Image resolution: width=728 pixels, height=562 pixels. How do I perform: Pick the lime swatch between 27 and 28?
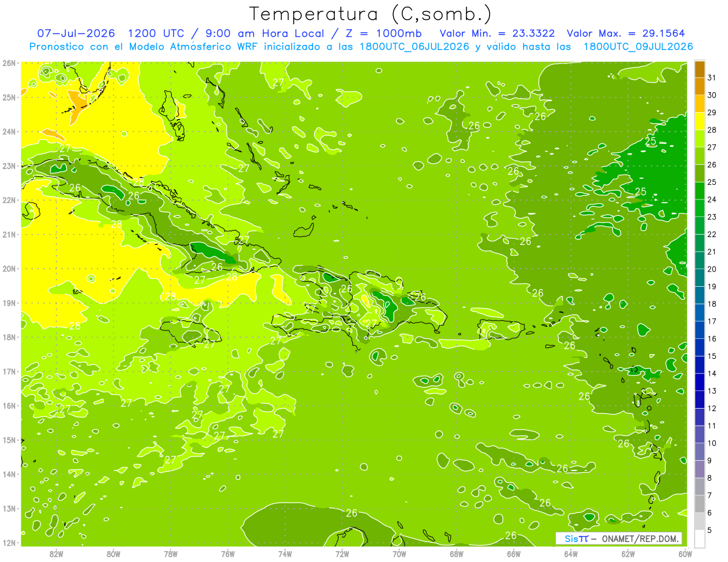point(699,139)
